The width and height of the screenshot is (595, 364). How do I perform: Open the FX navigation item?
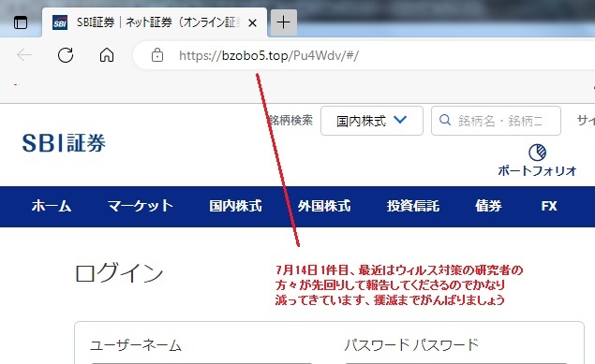point(549,206)
